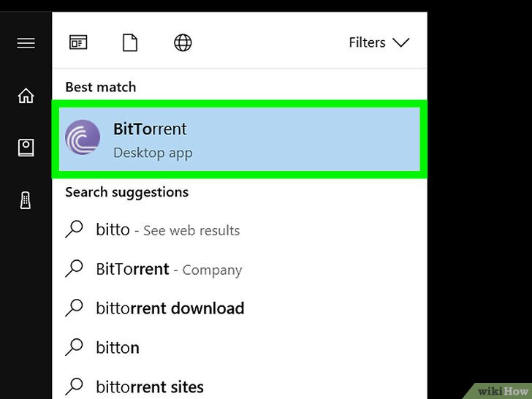Open the Notebook icon in the sidebar

click(x=26, y=148)
